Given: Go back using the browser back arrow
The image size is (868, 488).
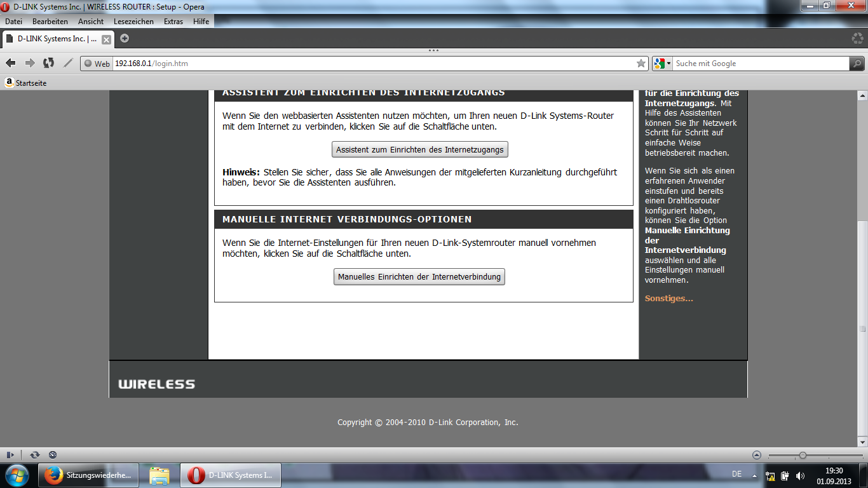Looking at the screenshot, I should (10, 63).
